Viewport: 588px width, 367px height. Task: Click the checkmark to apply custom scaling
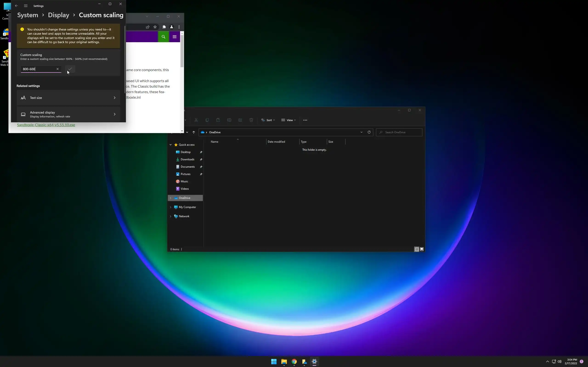(x=70, y=69)
